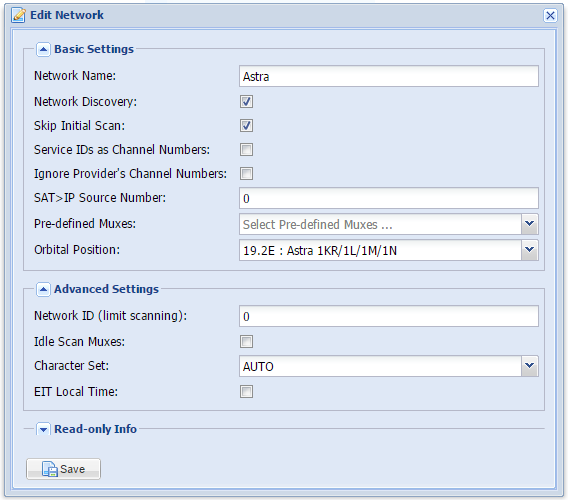Screen dimensions: 571x503
Task: Open the Orbital Position dropdown arrow
Action: 529,250
